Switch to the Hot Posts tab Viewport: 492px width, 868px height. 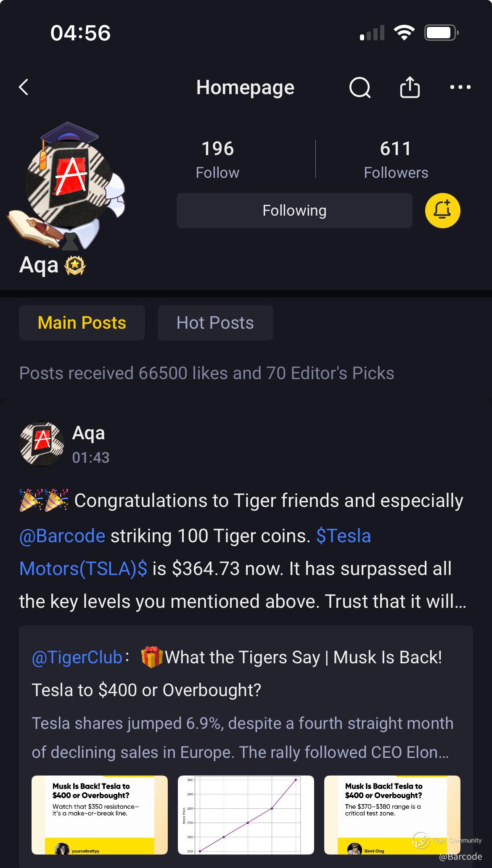coord(215,323)
